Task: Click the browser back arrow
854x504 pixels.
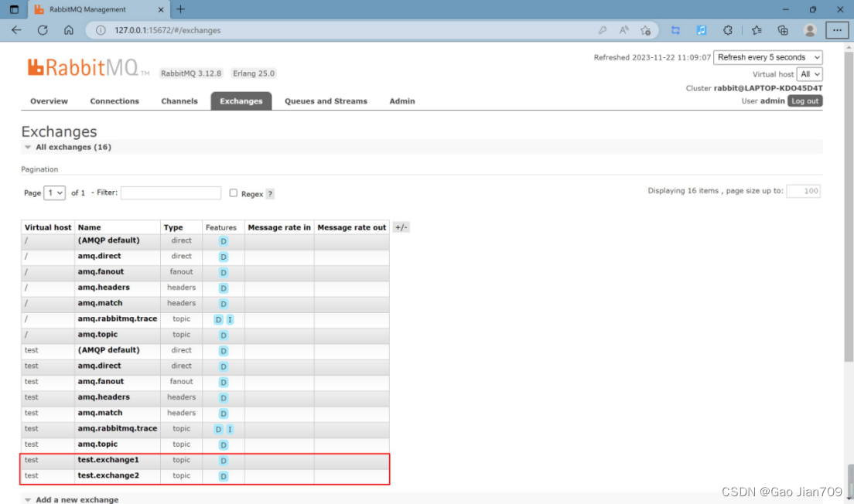Action: pyautogui.click(x=16, y=30)
